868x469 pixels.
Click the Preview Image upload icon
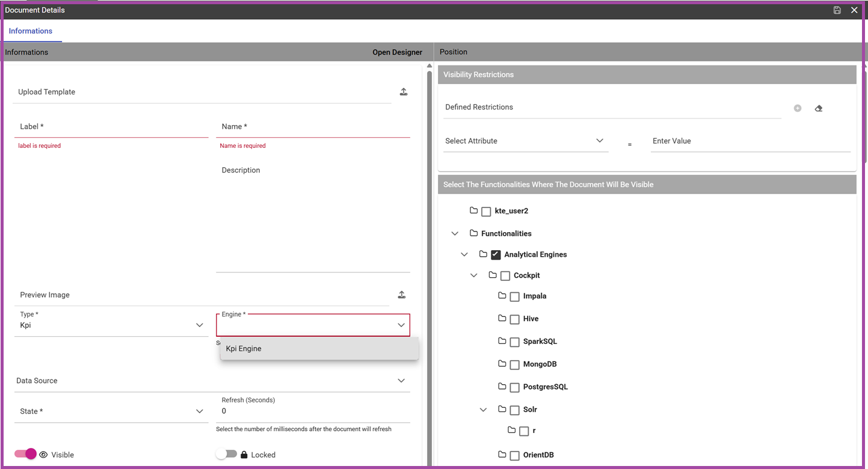(x=402, y=295)
